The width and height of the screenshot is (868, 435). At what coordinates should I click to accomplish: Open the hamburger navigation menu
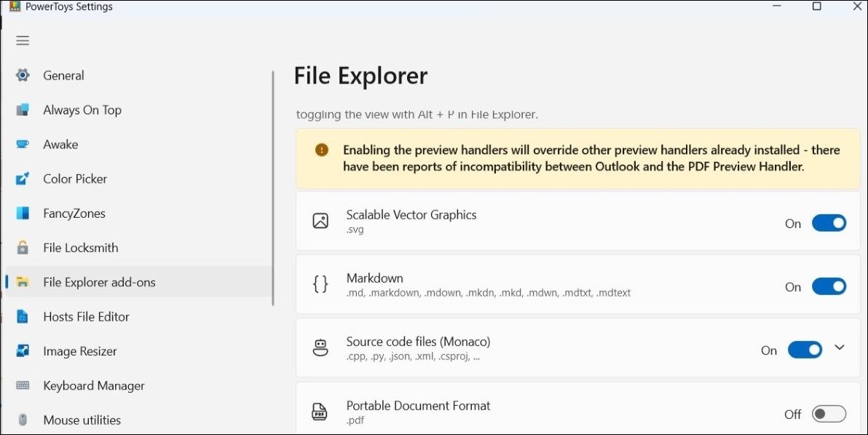click(x=23, y=41)
